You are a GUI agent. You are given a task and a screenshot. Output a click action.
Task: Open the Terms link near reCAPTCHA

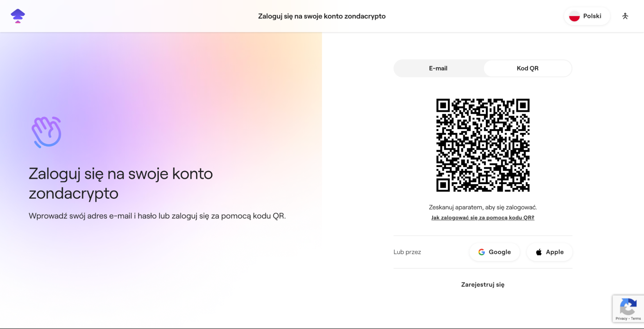(x=636, y=318)
